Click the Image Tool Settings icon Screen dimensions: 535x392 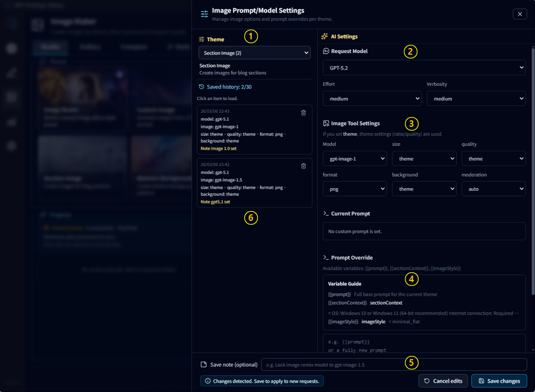pyautogui.click(x=326, y=124)
